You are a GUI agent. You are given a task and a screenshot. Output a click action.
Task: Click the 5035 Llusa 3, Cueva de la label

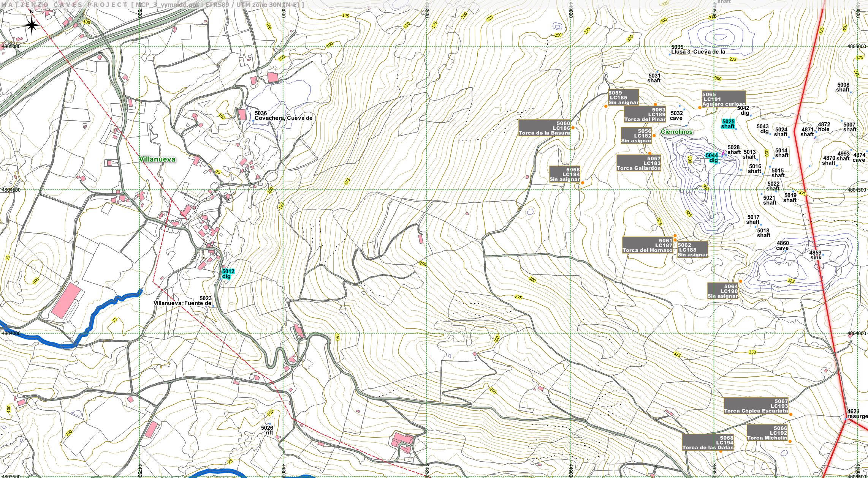pyautogui.click(x=699, y=50)
